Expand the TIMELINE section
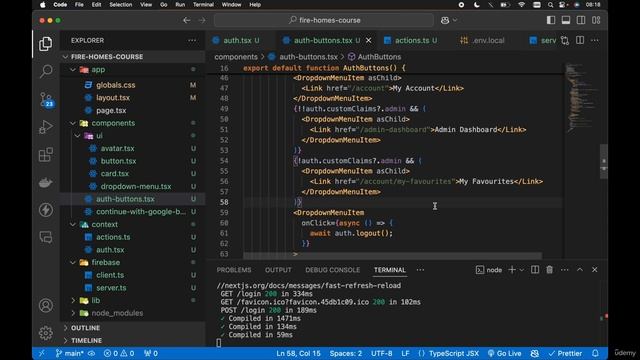 point(86,340)
